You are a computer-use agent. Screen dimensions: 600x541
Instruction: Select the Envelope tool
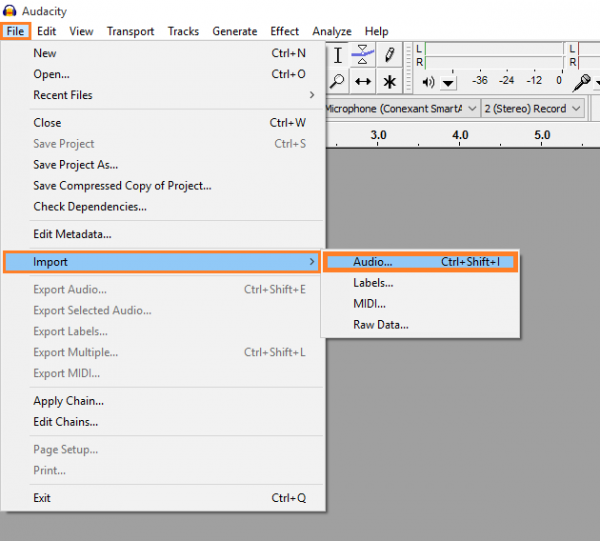click(x=362, y=55)
